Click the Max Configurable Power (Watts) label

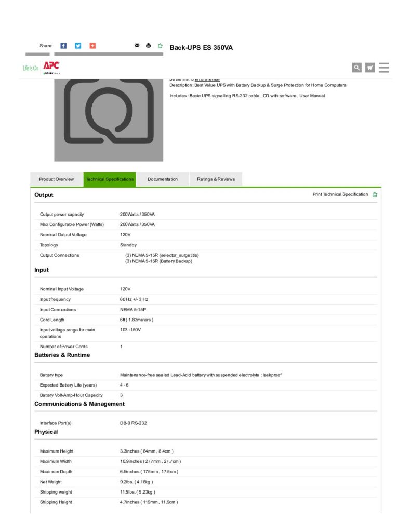click(x=72, y=224)
